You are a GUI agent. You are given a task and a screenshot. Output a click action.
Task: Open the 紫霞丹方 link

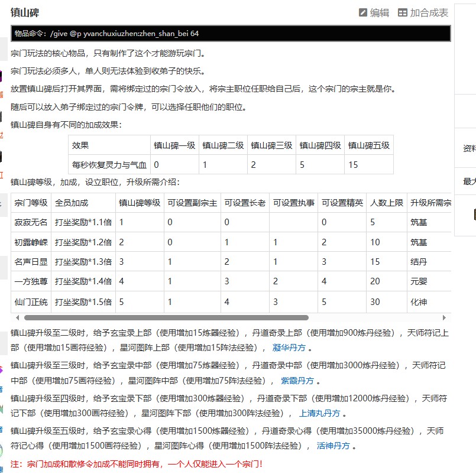click(x=297, y=381)
